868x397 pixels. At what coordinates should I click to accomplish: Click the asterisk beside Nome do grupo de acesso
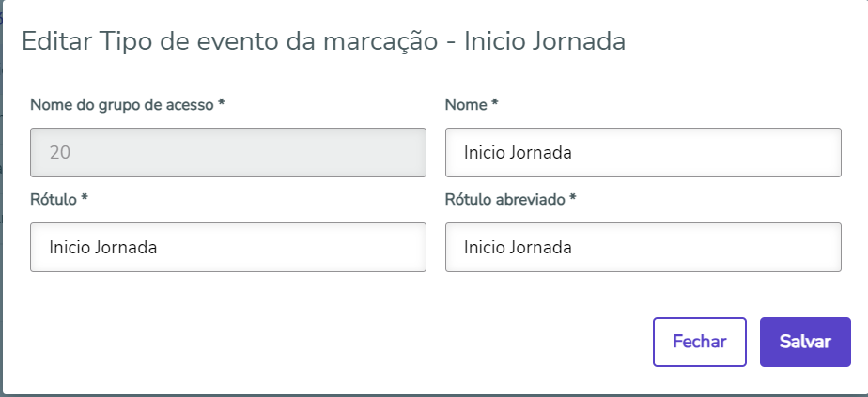pos(222,104)
